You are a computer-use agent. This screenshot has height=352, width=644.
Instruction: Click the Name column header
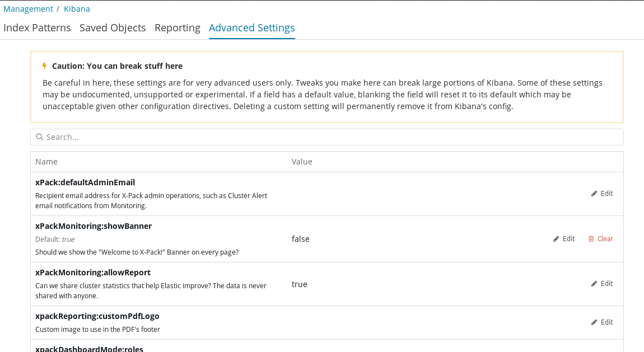tap(46, 162)
